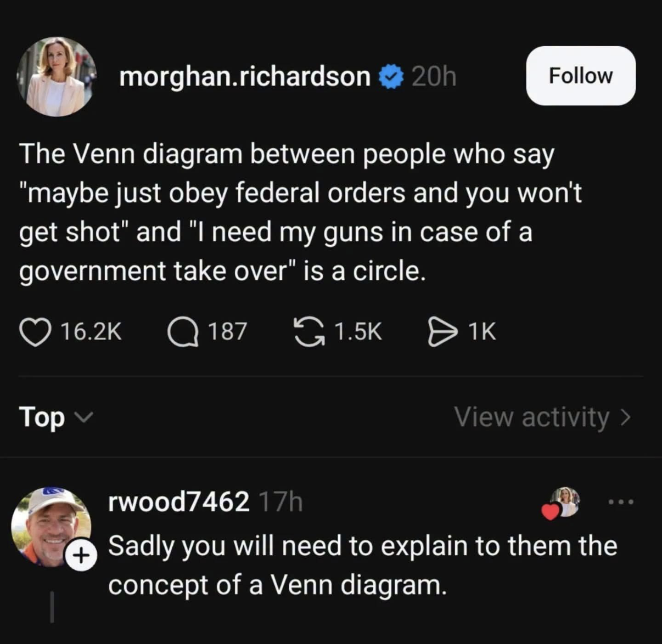Viewport: 662px width, 644px height.
Task: Click the View activity arrow chevron
Action: [625, 418]
